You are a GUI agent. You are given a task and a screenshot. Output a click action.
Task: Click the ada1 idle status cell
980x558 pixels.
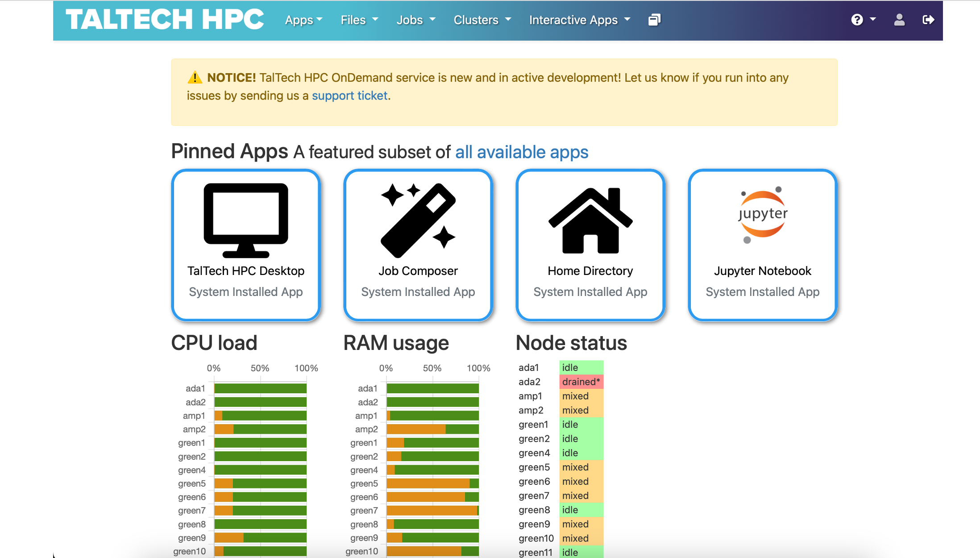[x=581, y=367]
